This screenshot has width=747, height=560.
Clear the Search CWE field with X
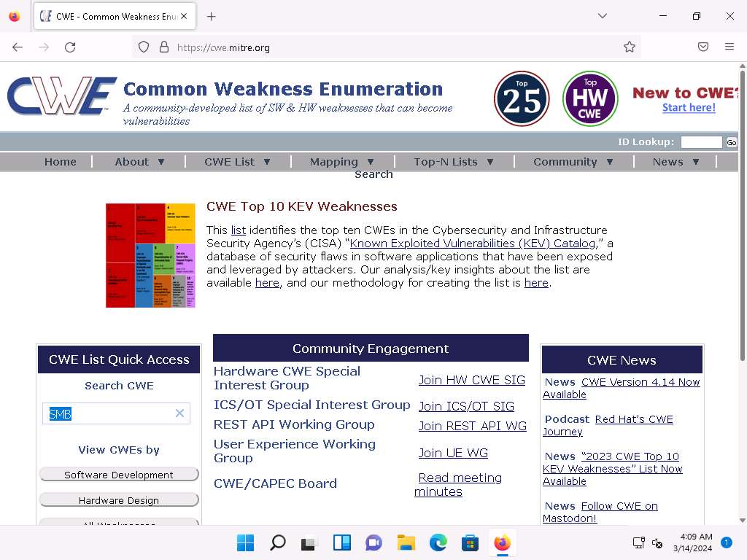point(179,413)
